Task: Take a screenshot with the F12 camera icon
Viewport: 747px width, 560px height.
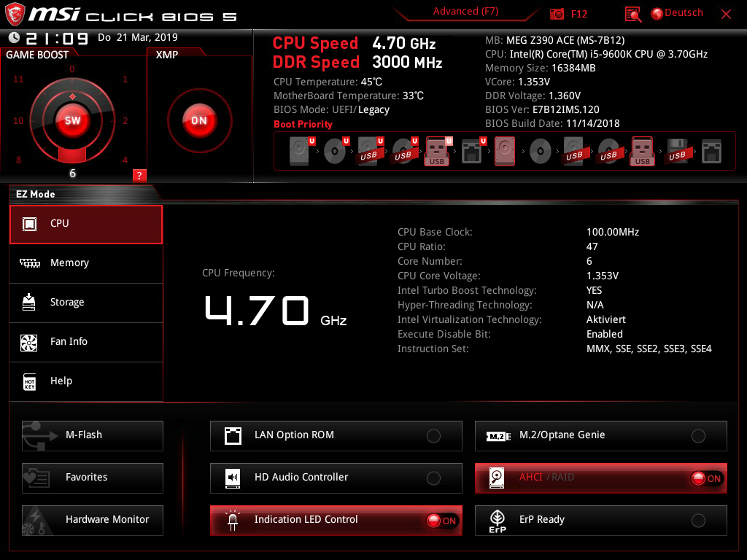Action: click(x=557, y=14)
